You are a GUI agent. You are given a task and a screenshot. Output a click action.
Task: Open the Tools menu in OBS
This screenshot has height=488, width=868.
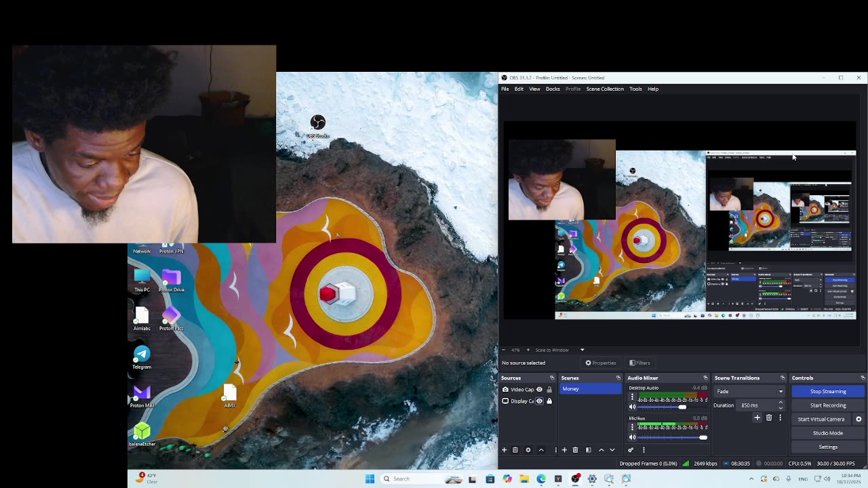[635, 89]
